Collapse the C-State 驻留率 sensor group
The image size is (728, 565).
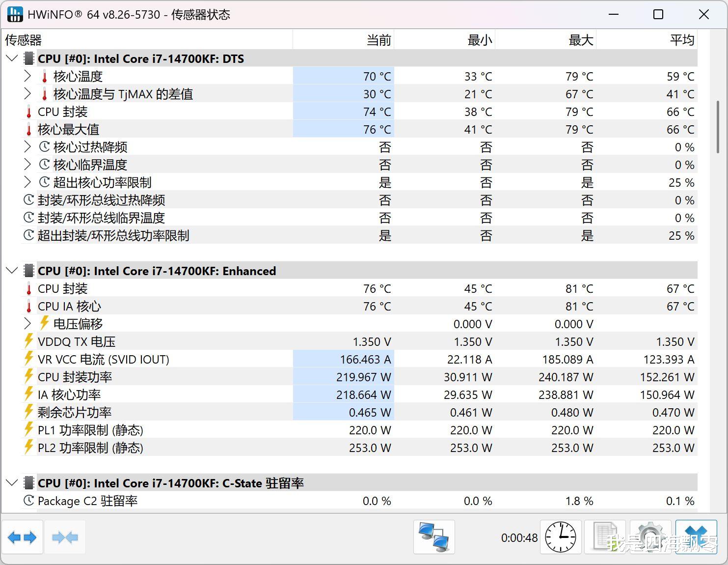(x=12, y=483)
